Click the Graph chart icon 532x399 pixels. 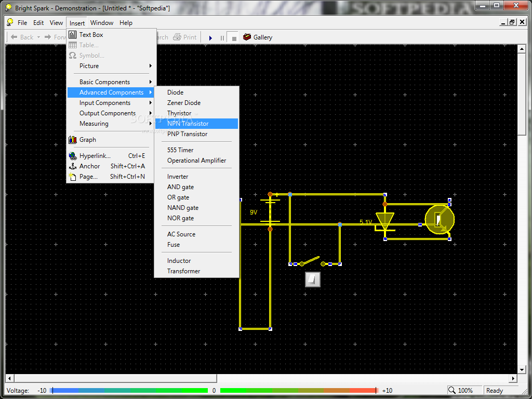[73, 139]
